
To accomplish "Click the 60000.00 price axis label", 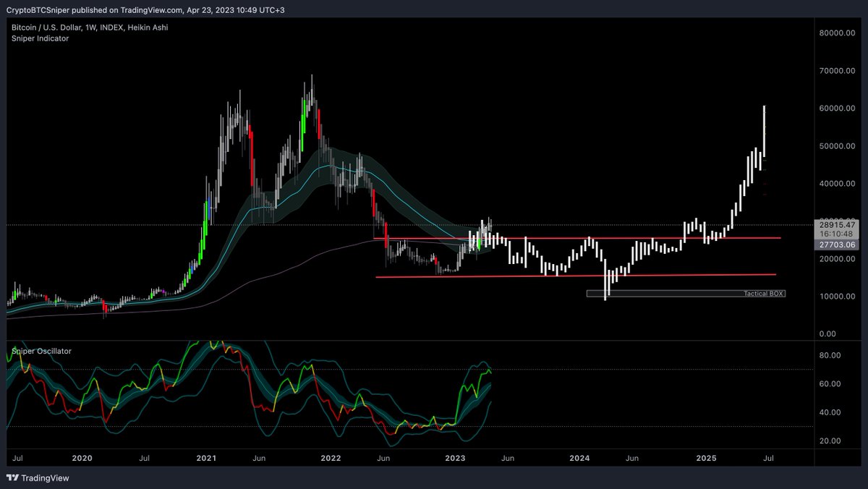I will pos(838,109).
